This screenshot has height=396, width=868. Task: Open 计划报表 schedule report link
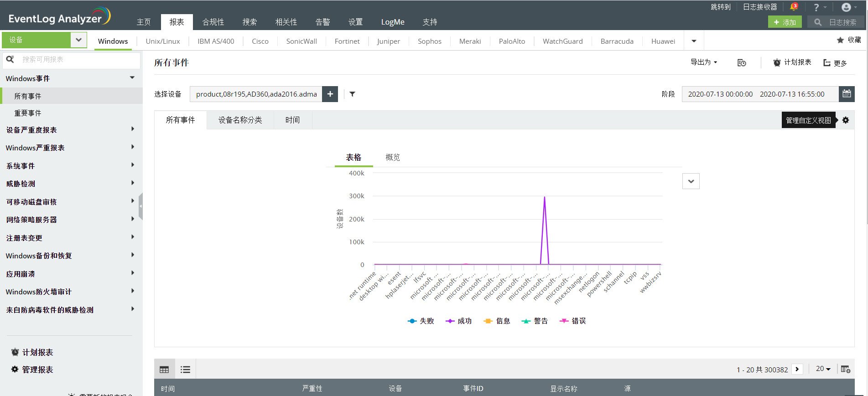pos(792,62)
